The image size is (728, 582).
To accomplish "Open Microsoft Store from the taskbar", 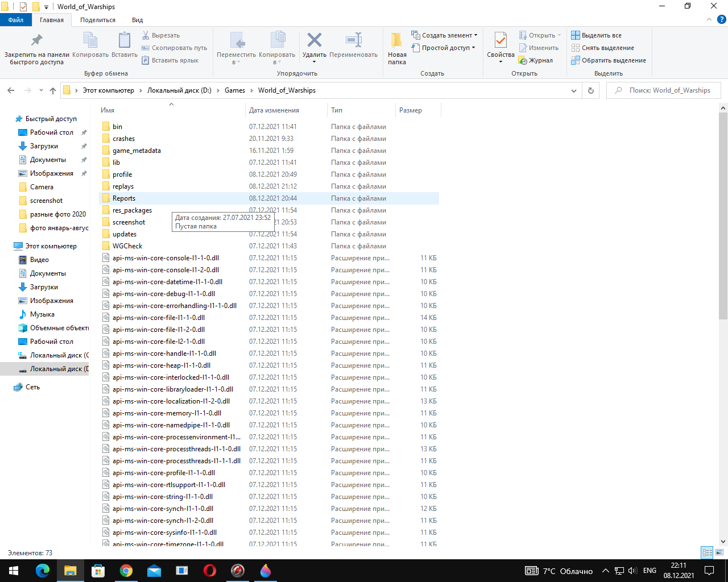I will coord(98,571).
